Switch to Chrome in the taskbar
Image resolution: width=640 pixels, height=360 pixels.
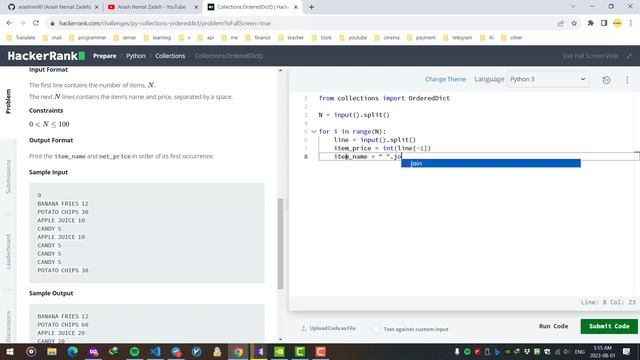(x=238, y=351)
